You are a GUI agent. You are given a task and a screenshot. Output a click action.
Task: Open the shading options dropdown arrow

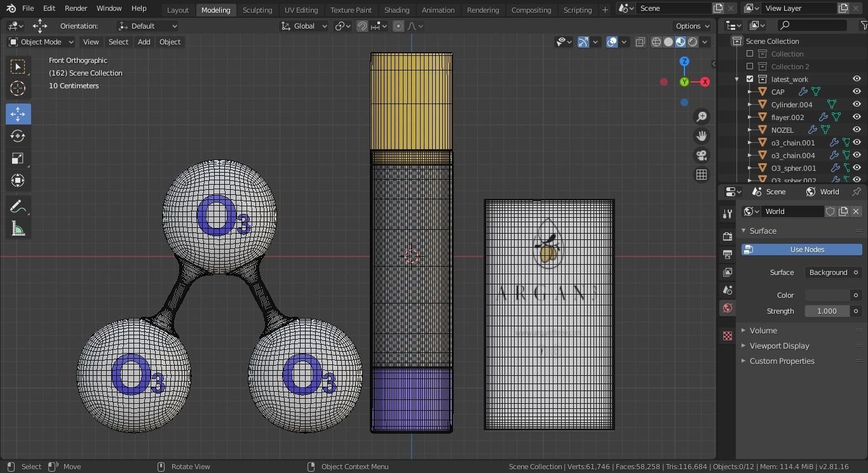click(x=705, y=42)
